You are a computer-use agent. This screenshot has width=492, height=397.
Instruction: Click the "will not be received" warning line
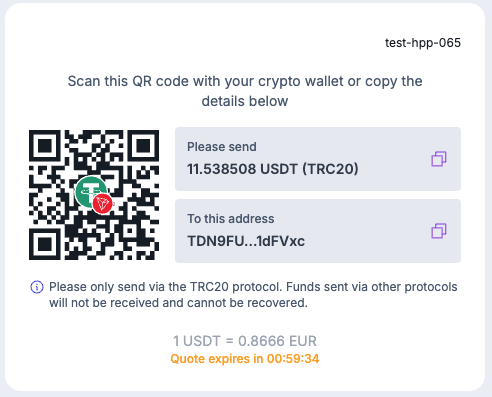[x=178, y=303]
